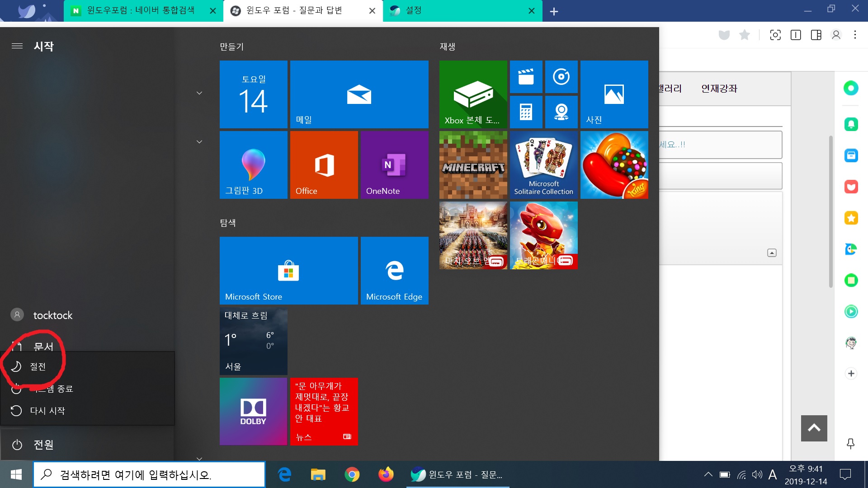Select Sleep (절전) from power menu
Image resolution: width=868 pixels, height=488 pixels.
point(88,366)
